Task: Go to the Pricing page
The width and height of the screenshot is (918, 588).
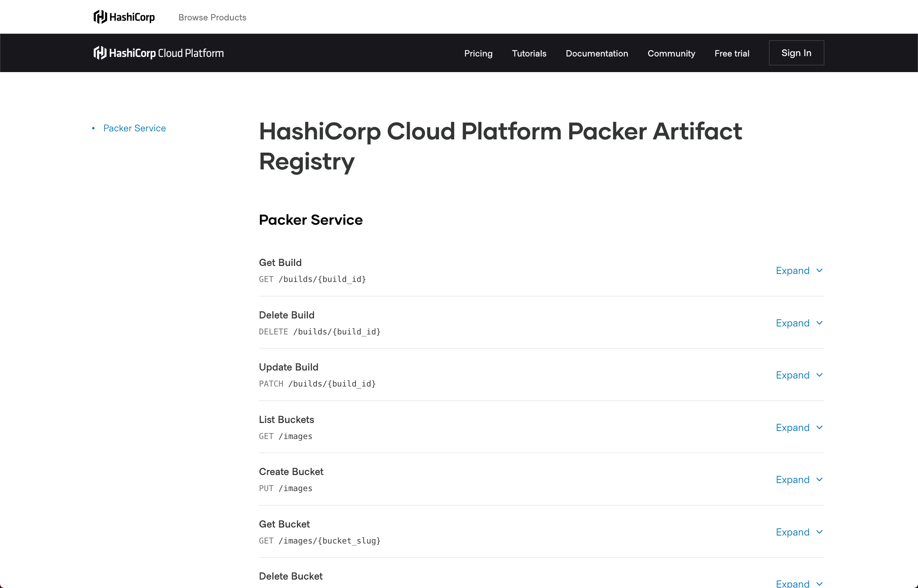Action: coord(478,53)
